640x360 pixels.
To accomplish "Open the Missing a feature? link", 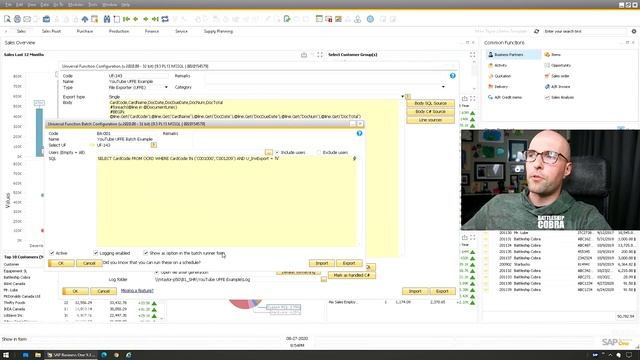I will point(137,291).
